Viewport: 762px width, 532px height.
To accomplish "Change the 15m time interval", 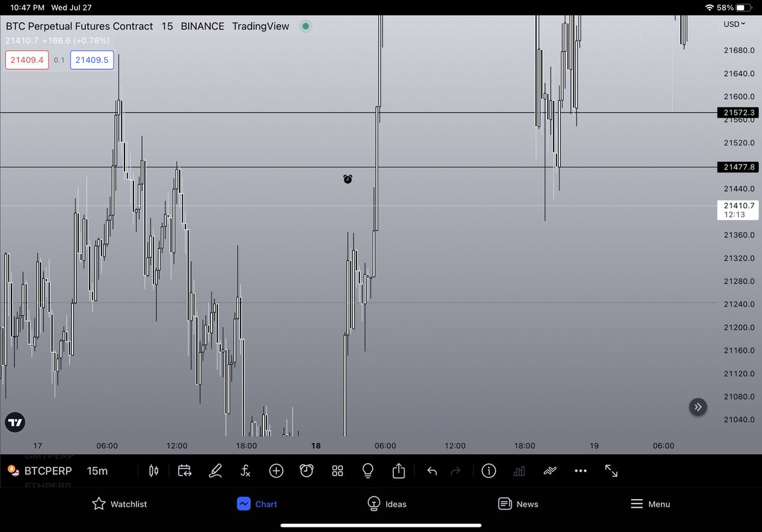I will pos(97,471).
